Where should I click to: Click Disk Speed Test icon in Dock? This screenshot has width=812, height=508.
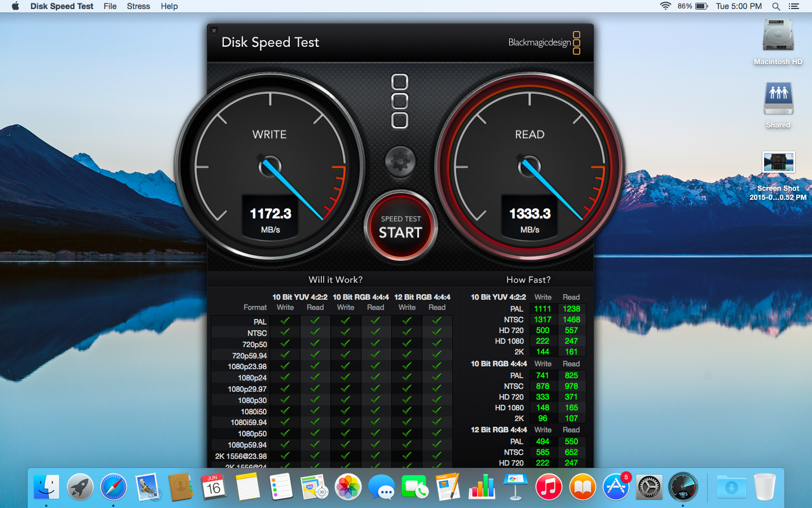tap(683, 487)
